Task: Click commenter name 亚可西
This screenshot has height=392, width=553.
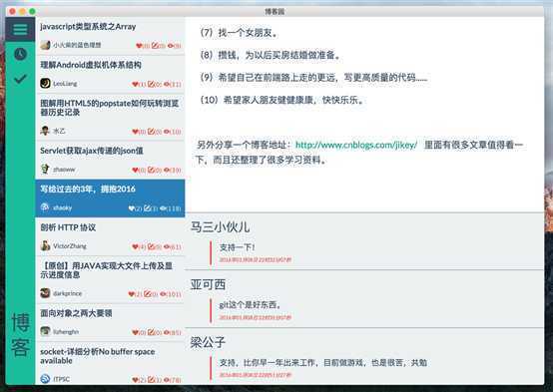Action: (x=208, y=284)
